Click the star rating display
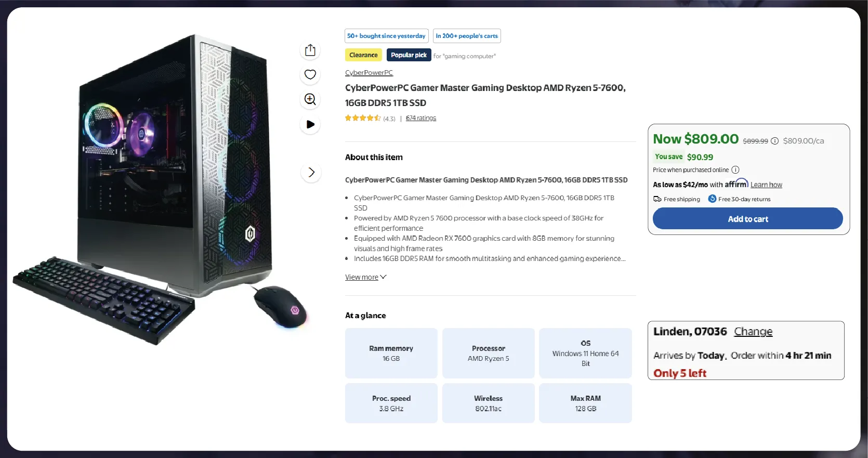868x458 pixels. click(363, 118)
